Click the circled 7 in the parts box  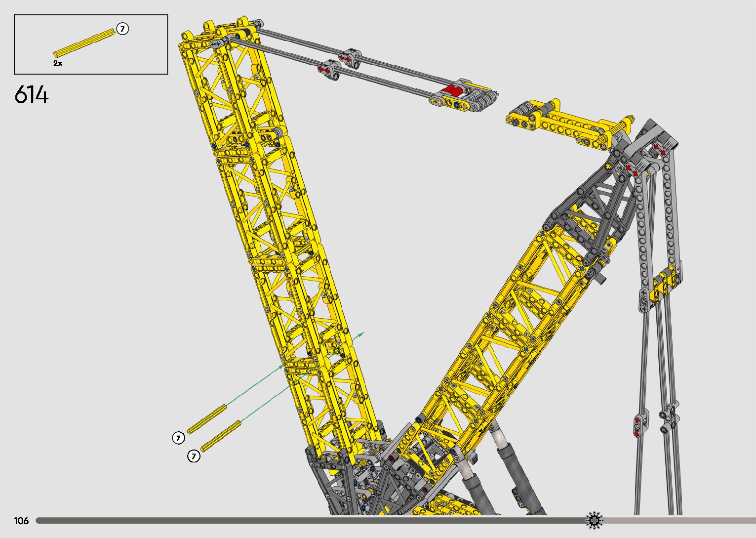pos(122,29)
